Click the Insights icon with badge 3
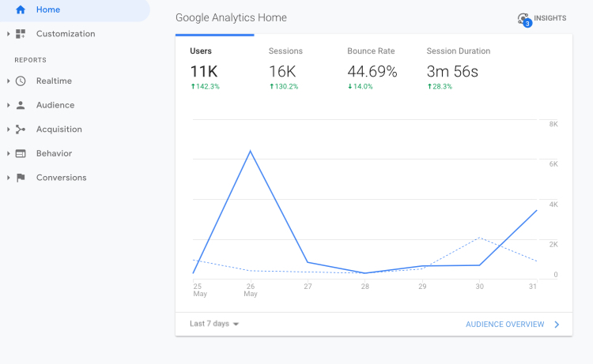The image size is (593, 364). pyautogui.click(x=524, y=20)
